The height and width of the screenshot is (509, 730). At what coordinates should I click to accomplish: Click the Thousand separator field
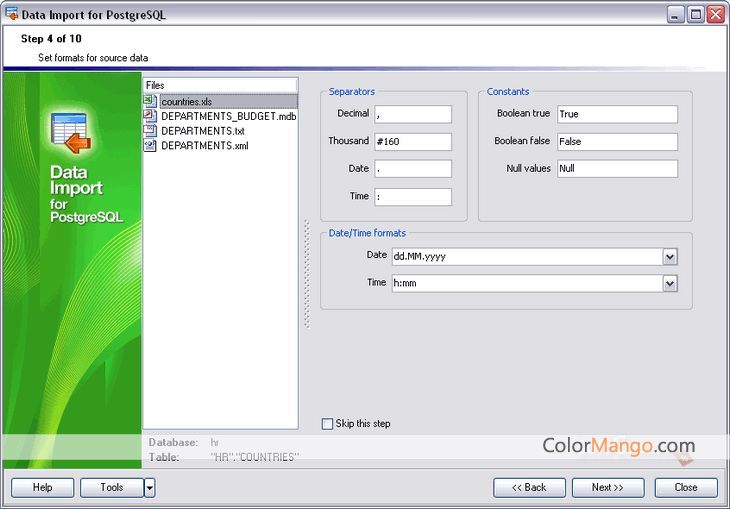click(x=413, y=142)
